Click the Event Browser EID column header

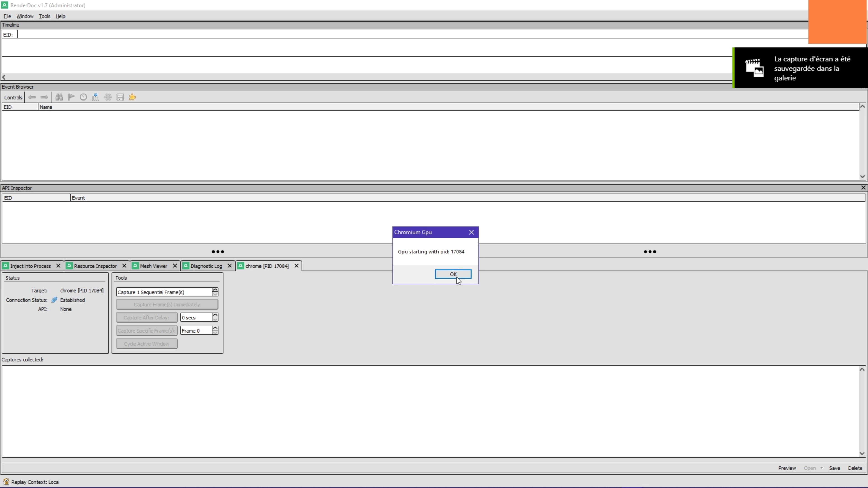(20, 107)
